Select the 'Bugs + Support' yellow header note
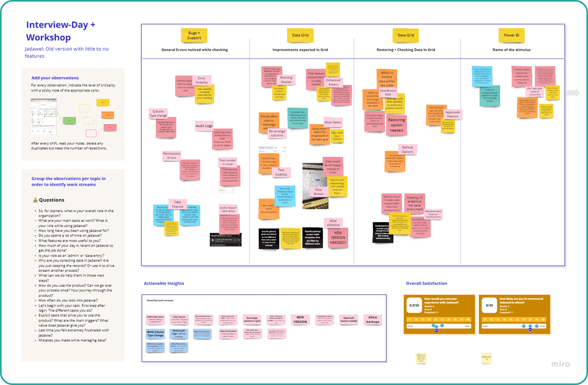 pyautogui.click(x=194, y=36)
